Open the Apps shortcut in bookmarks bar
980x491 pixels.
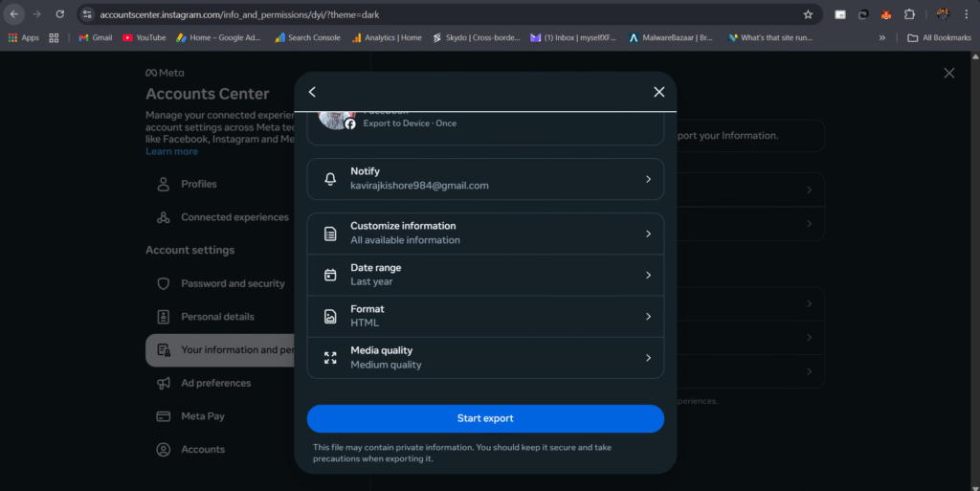[x=23, y=37]
